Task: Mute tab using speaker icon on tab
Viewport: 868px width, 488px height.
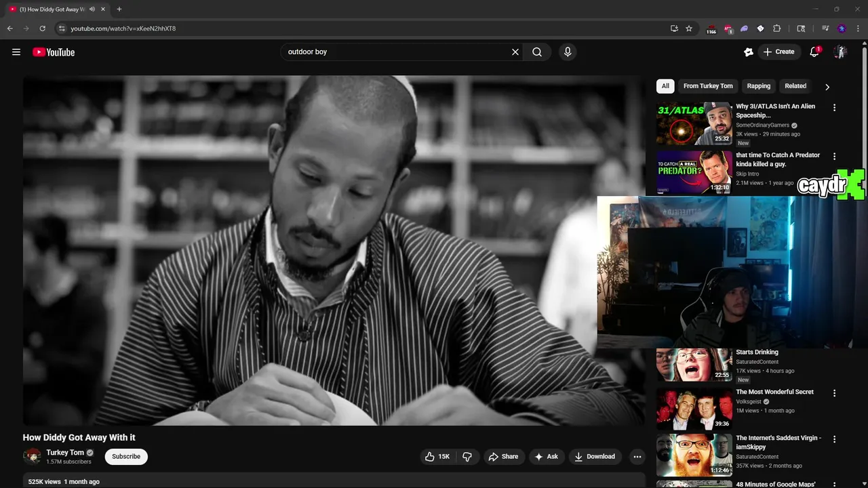Action: (92, 9)
